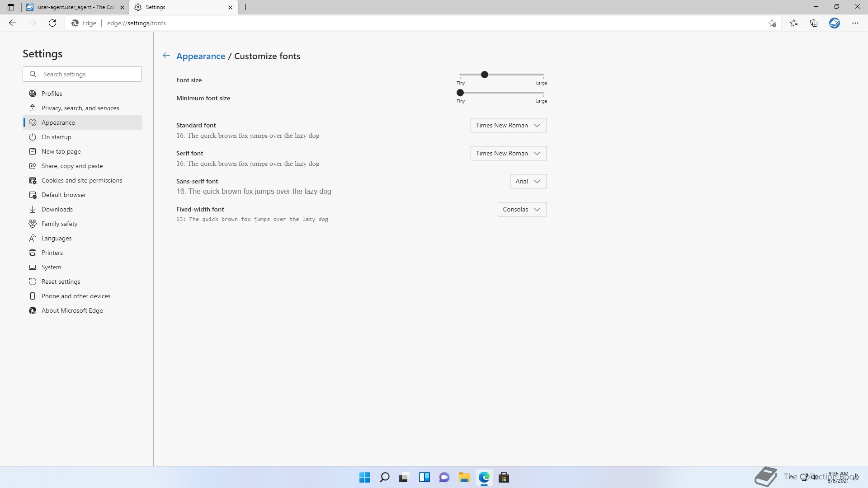
Task: Click the profile avatar icon in toolbar
Action: coord(835,23)
